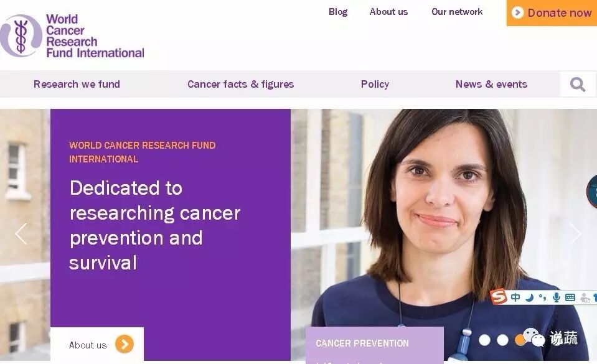
Task: Click the arrow icon in Donate now
Action: tap(517, 12)
